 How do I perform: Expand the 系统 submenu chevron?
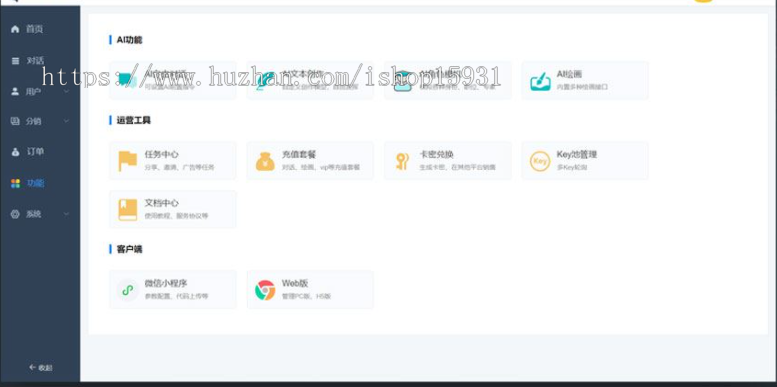(66, 214)
